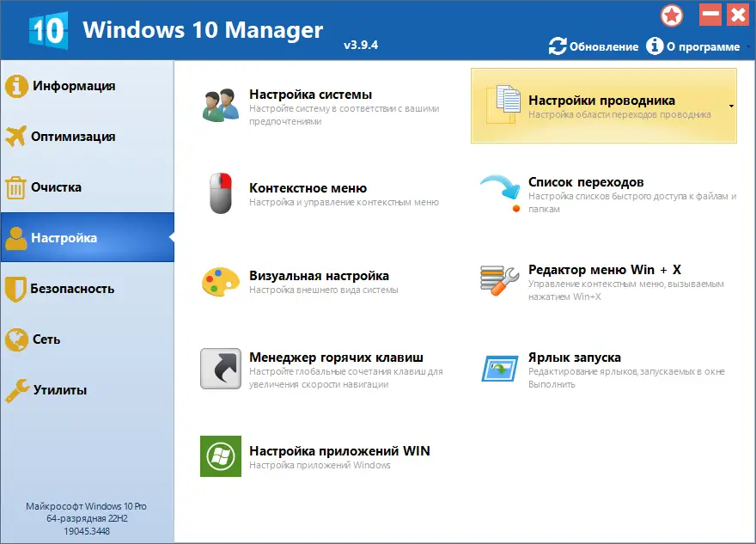
Task: Open Настройки проводника via its documents icon
Action: pyautogui.click(x=505, y=102)
